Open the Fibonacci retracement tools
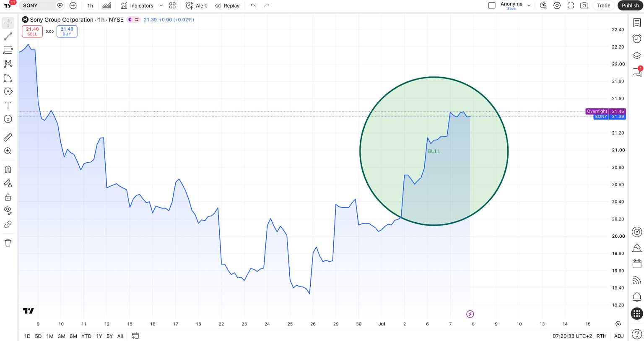 8,50
